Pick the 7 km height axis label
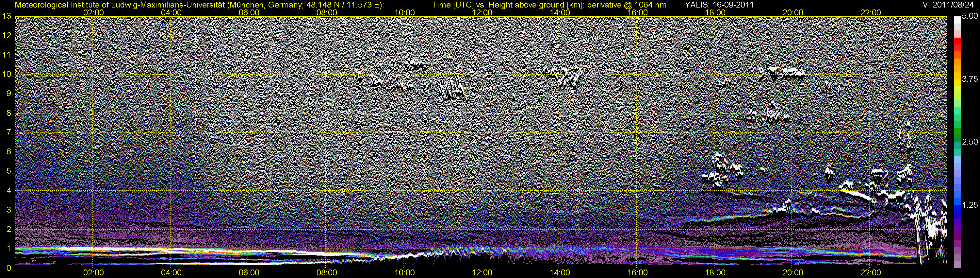This screenshot has height=278, width=980. click(x=9, y=132)
